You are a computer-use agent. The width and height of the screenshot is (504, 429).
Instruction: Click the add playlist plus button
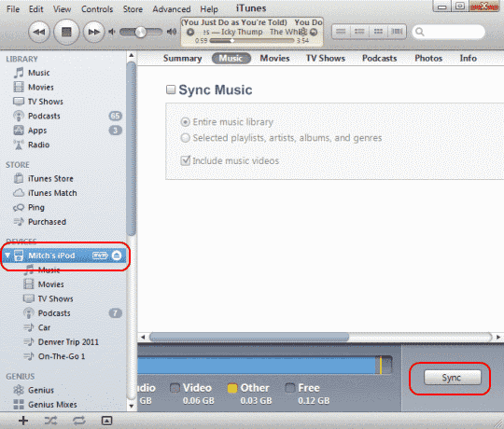click(23, 421)
